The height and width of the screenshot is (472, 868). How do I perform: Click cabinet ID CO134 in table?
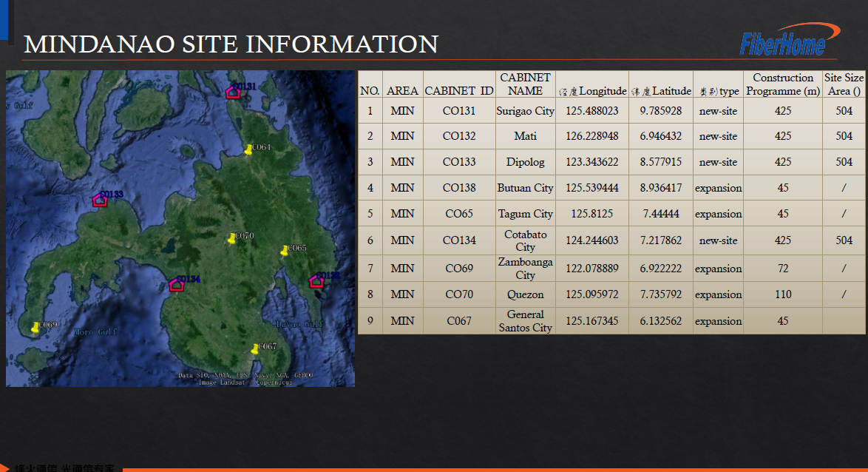(459, 240)
